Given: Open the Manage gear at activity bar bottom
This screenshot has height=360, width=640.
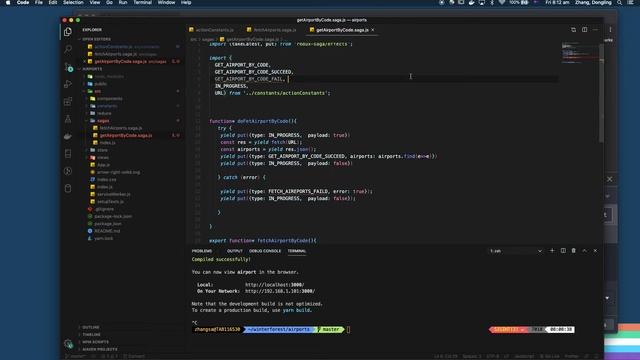Looking at the screenshot, I should click(x=68, y=344).
